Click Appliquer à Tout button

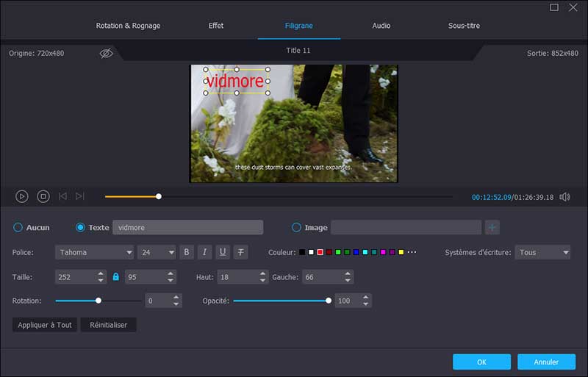[45, 324]
